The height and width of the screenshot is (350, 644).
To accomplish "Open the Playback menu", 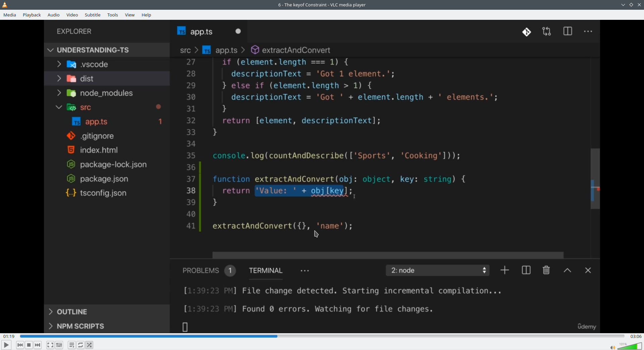I will coord(32,15).
